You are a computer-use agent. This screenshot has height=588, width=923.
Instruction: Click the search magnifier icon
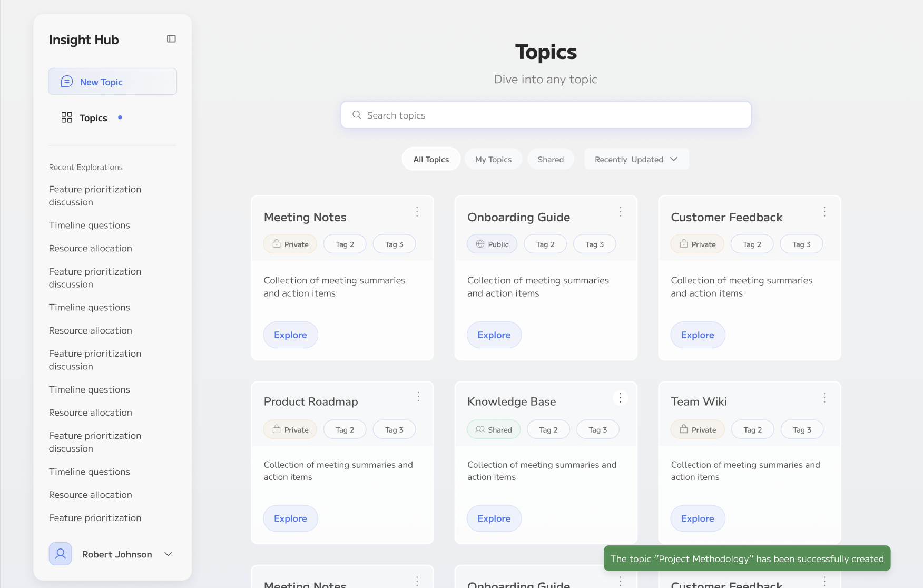tap(357, 115)
